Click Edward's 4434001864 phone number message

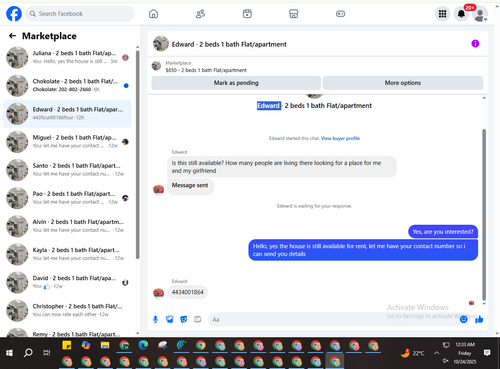[187, 292]
